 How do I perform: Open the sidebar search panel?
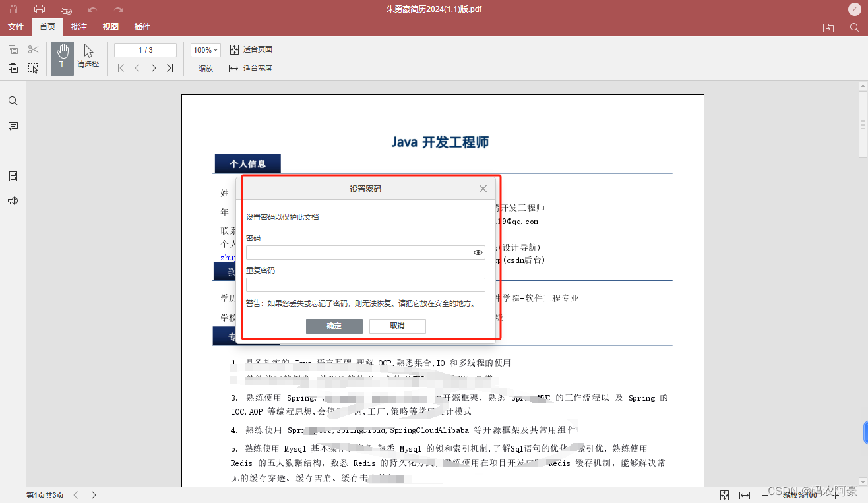(x=13, y=101)
